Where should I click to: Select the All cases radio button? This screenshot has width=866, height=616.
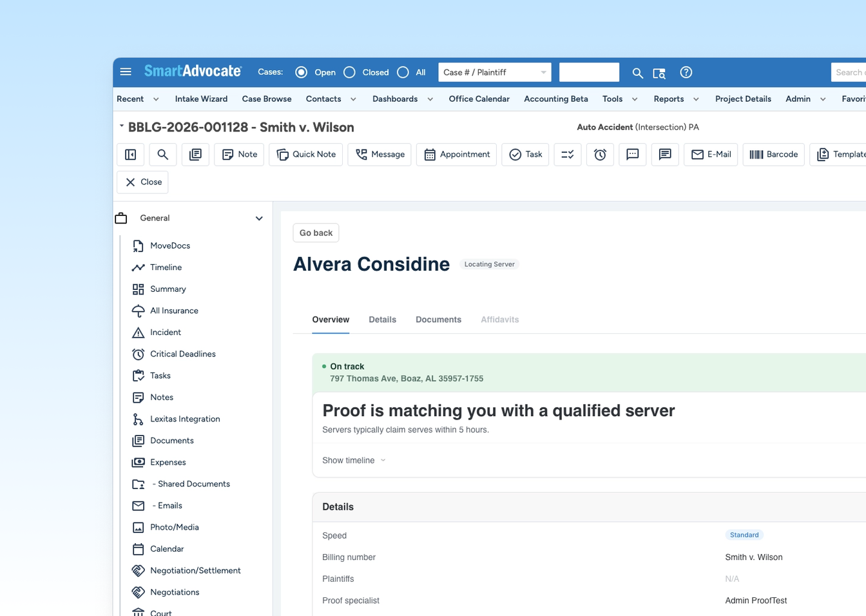click(403, 72)
